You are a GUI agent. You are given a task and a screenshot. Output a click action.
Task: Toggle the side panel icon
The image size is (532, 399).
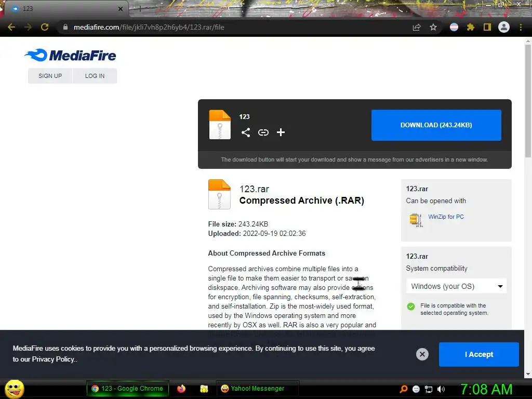click(487, 27)
